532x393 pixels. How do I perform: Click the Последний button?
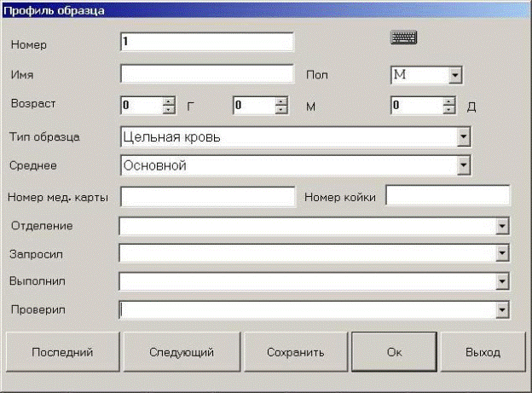click(x=63, y=352)
